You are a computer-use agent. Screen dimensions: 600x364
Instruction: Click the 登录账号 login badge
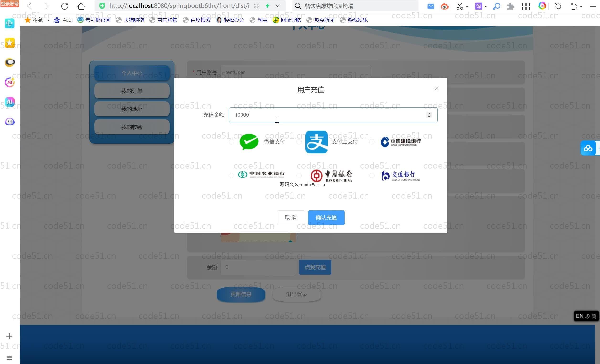point(10,4)
